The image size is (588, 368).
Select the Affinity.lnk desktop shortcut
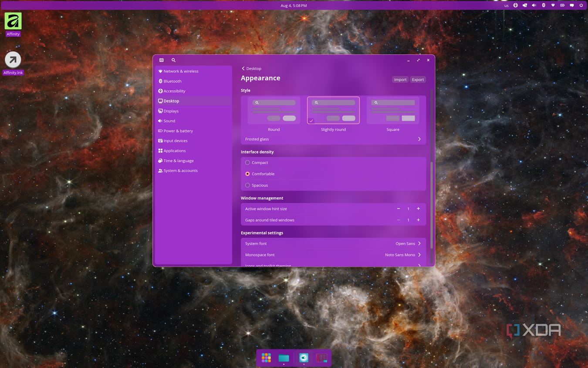tap(13, 60)
